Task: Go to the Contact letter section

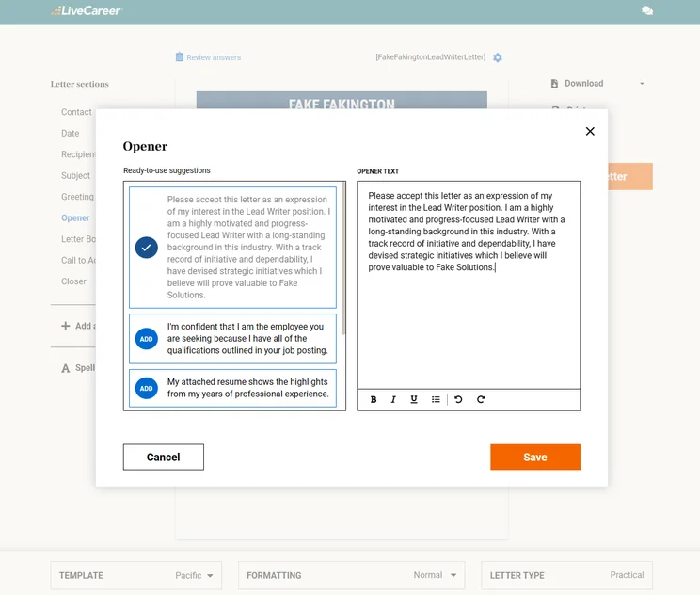Action: click(76, 112)
